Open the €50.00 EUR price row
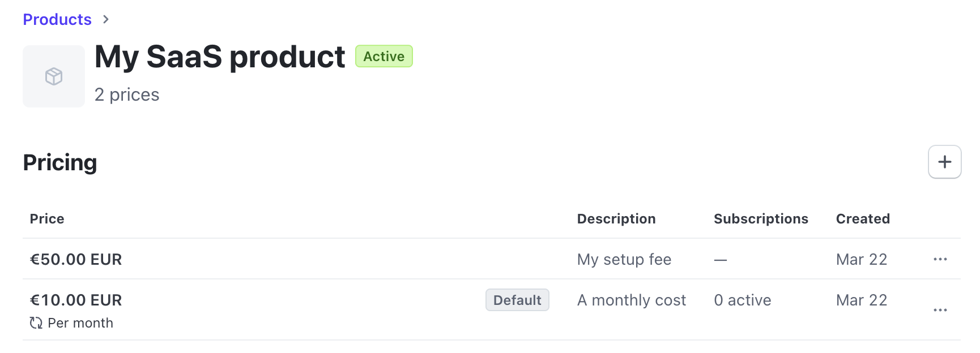This screenshot has width=980, height=353. point(76,260)
